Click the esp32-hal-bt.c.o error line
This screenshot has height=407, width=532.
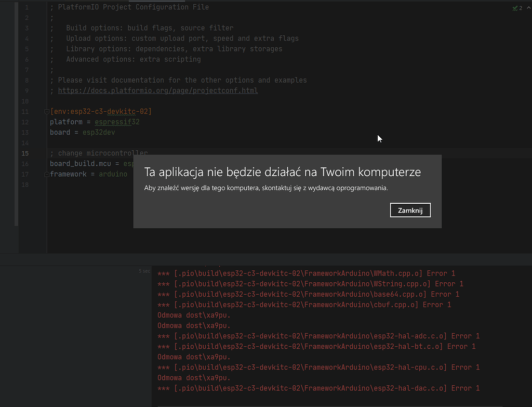[316, 346]
